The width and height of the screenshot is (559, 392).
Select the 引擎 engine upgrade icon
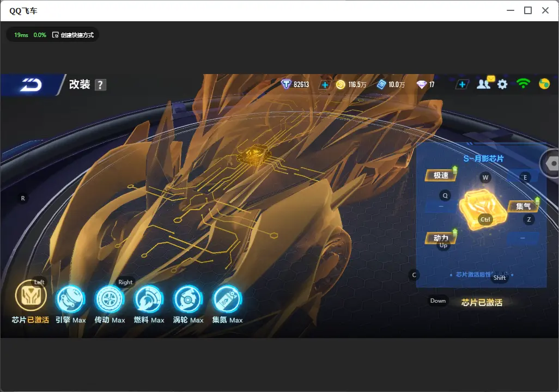pyautogui.click(x=70, y=299)
